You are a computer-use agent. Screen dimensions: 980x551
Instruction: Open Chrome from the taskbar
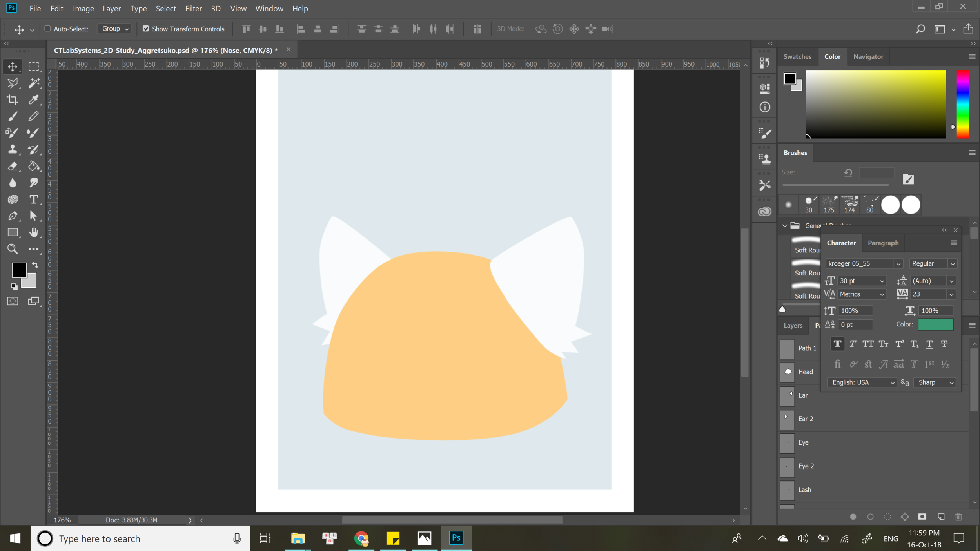click(x=361, y=538)
